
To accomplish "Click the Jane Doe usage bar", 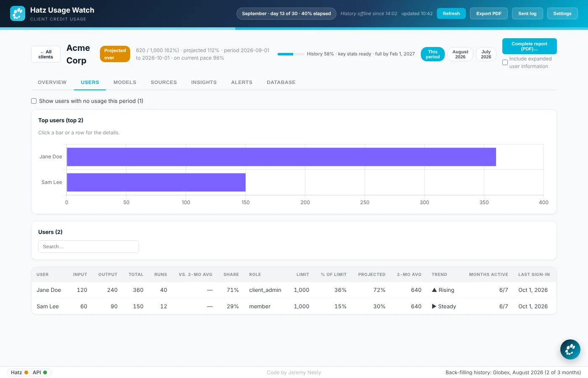I will (281, 157).
